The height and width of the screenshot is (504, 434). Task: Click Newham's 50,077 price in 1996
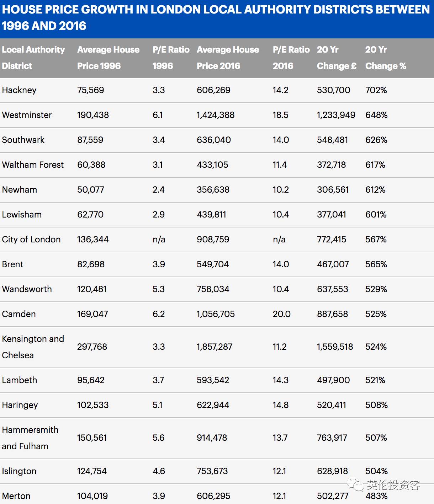(91, 190)
